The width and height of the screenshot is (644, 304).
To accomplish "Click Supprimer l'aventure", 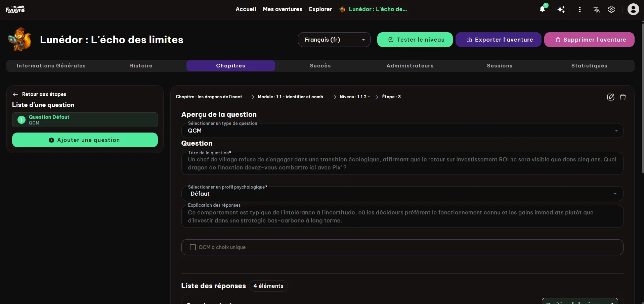I will tap(589, 40).
